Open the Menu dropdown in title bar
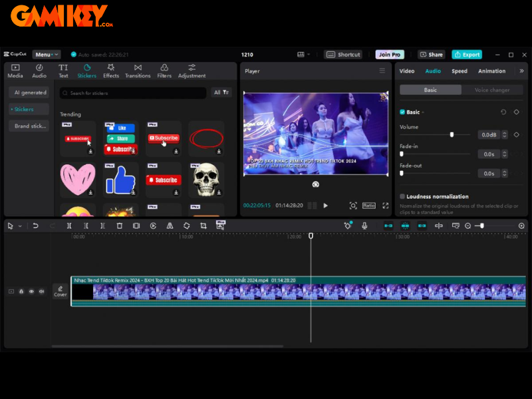This screenshot has height=399, width=532. click(x=47, y=55)
